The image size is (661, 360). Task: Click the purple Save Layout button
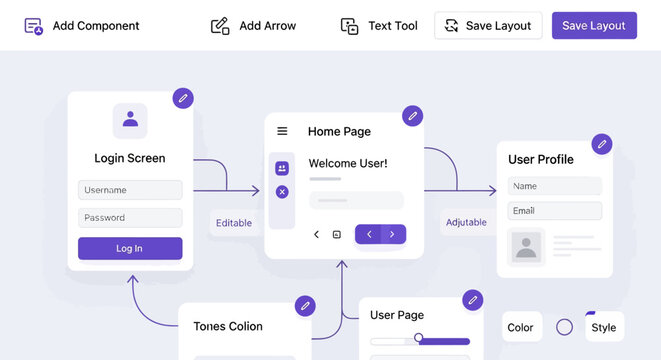click(x=594, y=25)
